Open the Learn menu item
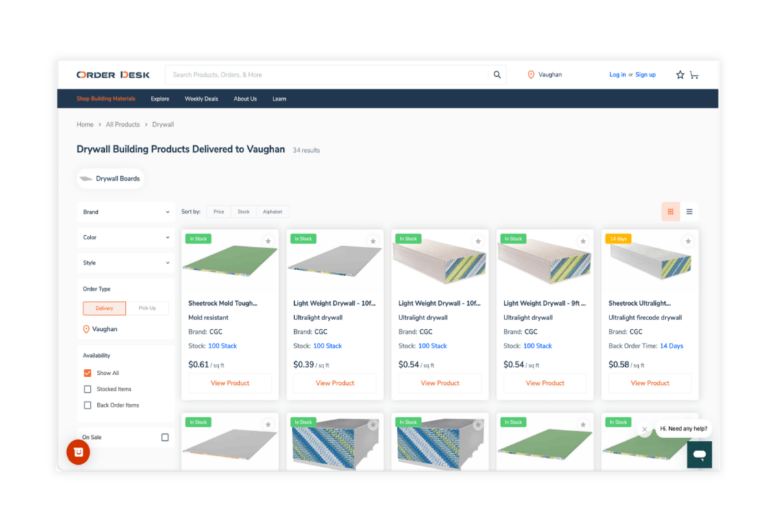This screenshot has width=776, height=532. pyautogui.click(x=279, y=99)
